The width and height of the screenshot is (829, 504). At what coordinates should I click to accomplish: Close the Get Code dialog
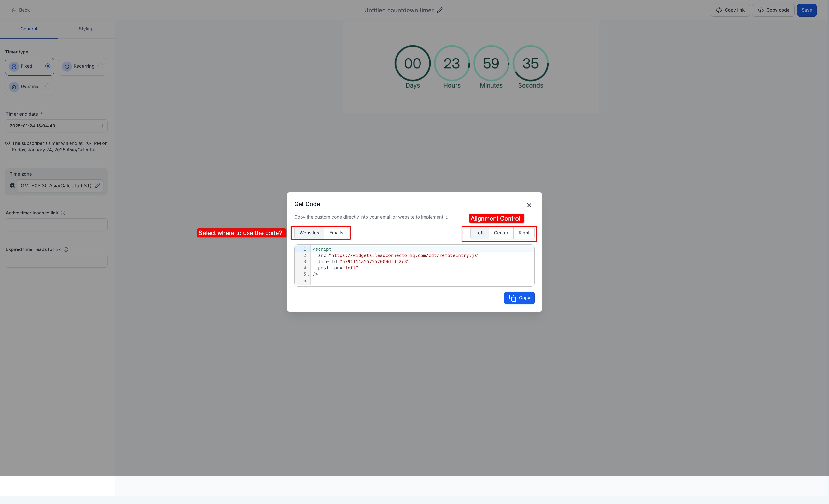point(529,205)
